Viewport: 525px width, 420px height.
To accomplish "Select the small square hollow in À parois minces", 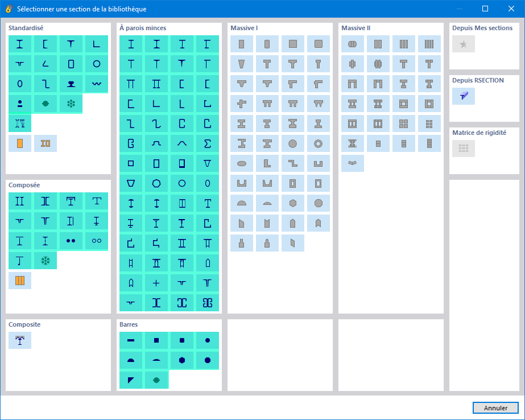I will 131,163.
